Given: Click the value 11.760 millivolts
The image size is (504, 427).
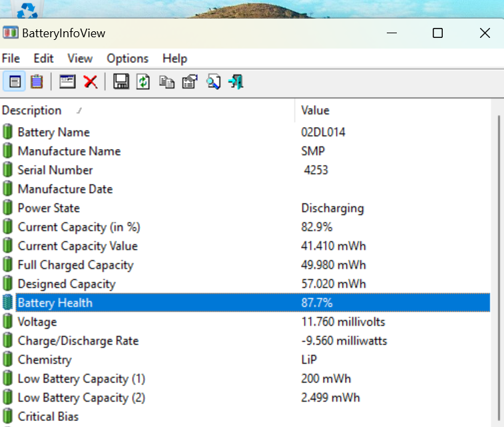Looking at the screenshot, I should point(344,322).
